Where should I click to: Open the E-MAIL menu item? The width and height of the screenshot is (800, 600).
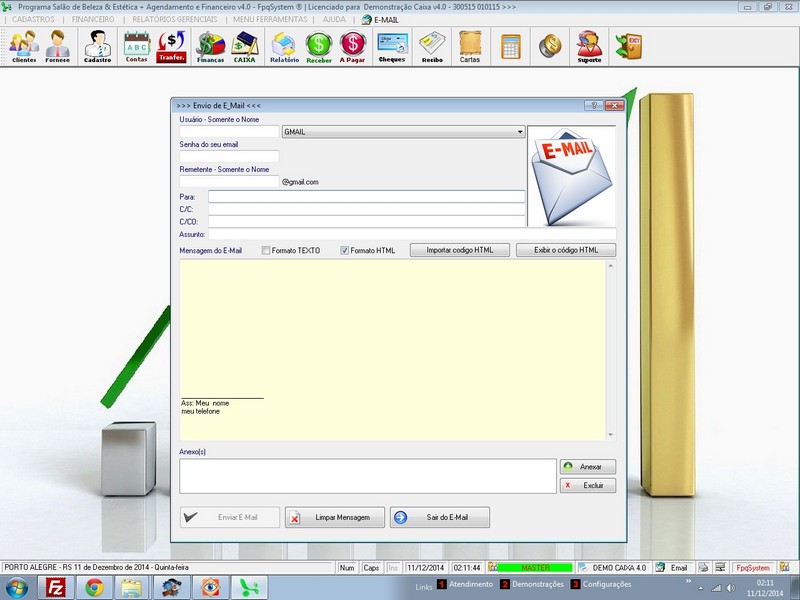[380, 20]
